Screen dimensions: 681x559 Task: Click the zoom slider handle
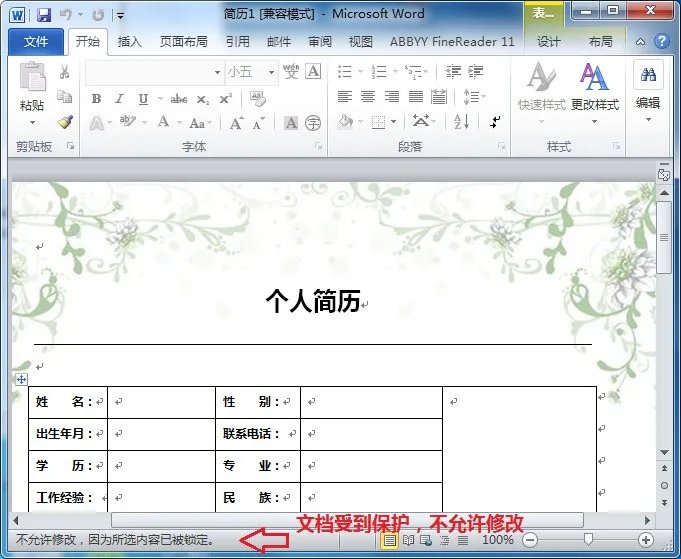[588, 539]
